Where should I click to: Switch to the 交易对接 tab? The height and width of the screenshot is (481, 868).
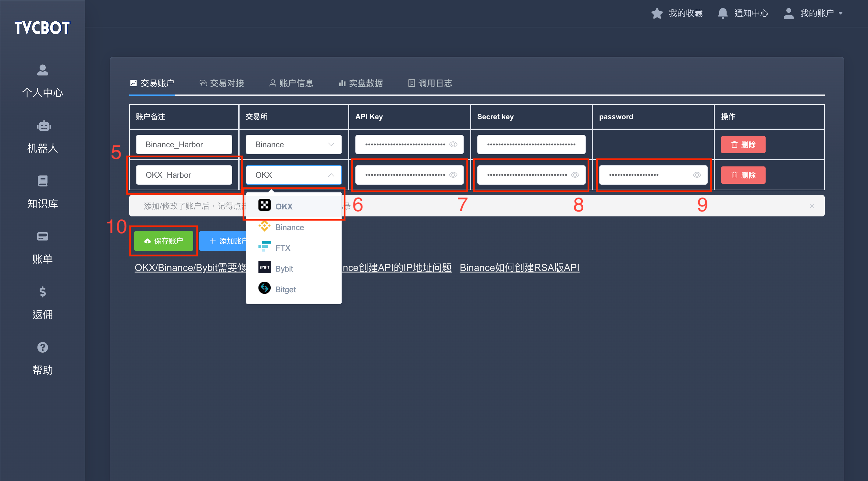222,83
